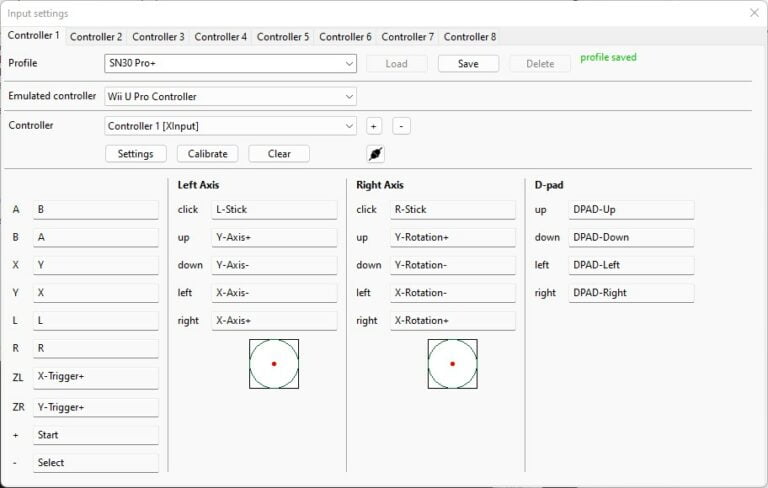The image size is (768, 488).
Task: Open the Controller 1 [XInput] dropdown
Action: coord(230,126)
